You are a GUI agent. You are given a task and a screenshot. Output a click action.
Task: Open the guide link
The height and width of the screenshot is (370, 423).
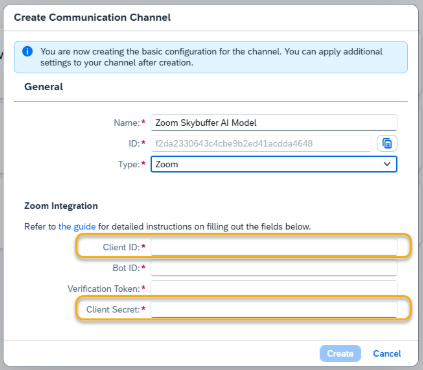77,227
